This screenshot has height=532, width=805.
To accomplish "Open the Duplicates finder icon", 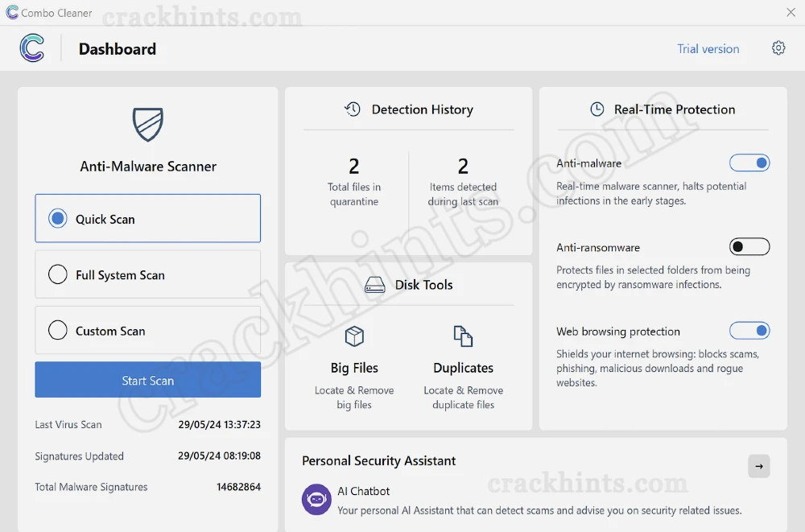I will tap(463, 336).
